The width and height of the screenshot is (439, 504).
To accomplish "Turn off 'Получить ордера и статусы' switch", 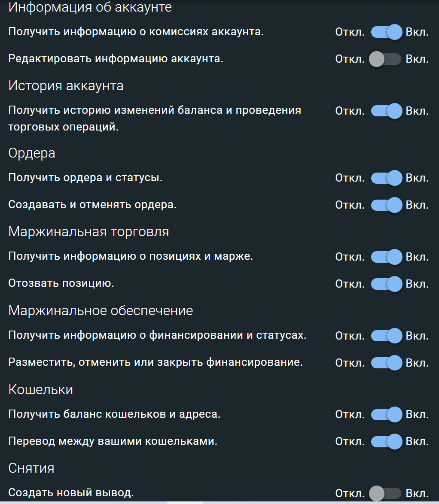I will [386, 178].
